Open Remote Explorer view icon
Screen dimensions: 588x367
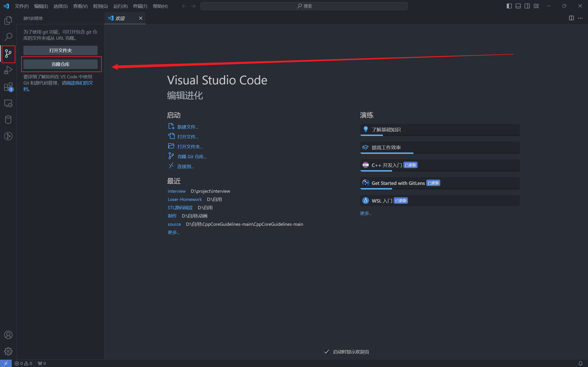coord(8,103)
